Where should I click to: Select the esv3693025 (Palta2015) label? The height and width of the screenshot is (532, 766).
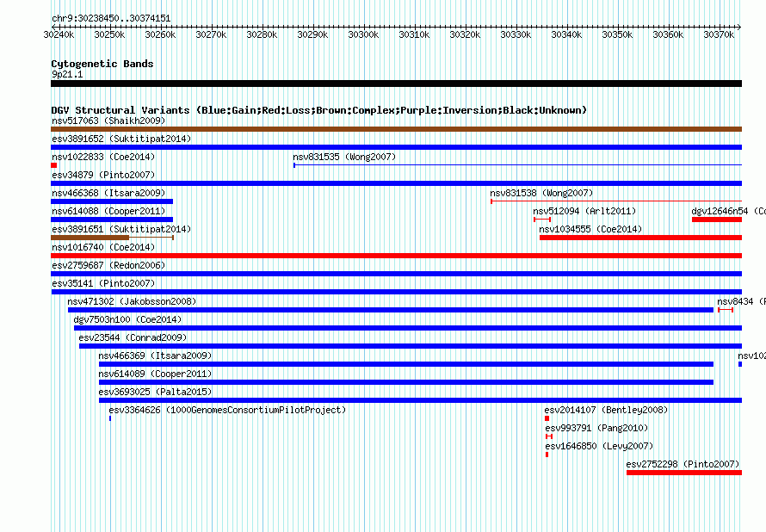tap(155, 392)
